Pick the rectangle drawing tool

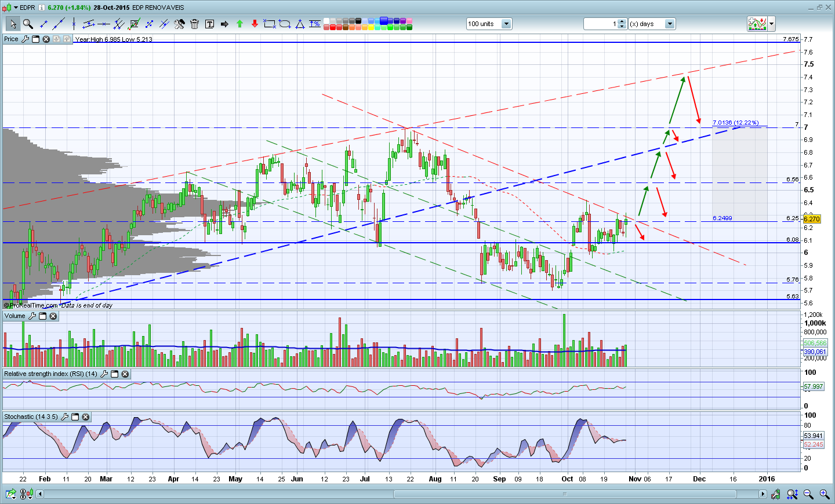(x=269, y=24)
